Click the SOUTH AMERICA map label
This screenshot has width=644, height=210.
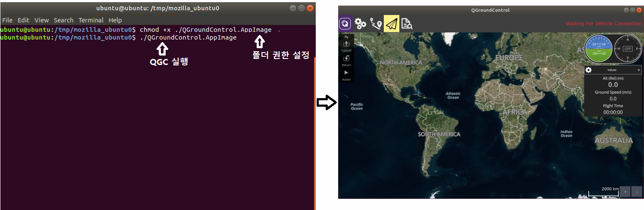(x=439, y=134)
